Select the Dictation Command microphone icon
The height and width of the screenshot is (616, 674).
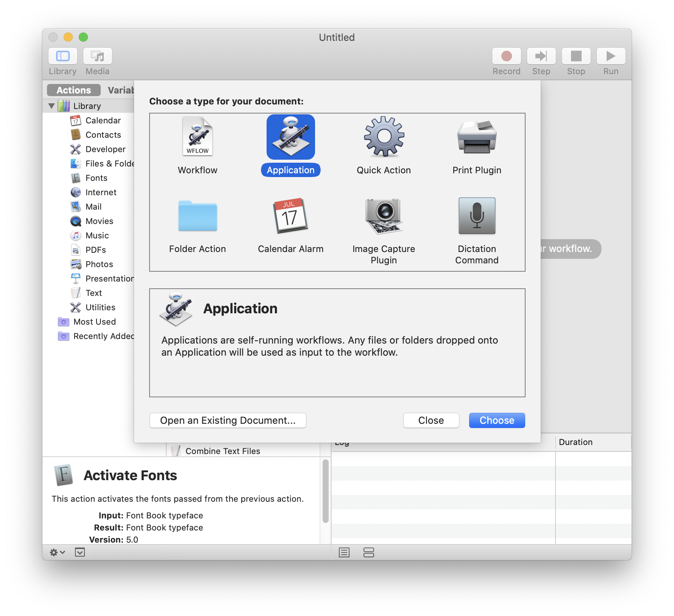tap(477, 216)
